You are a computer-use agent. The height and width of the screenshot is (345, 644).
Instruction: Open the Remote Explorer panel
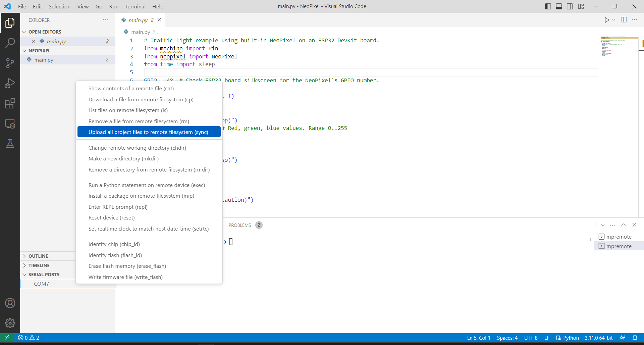[10, 124]
